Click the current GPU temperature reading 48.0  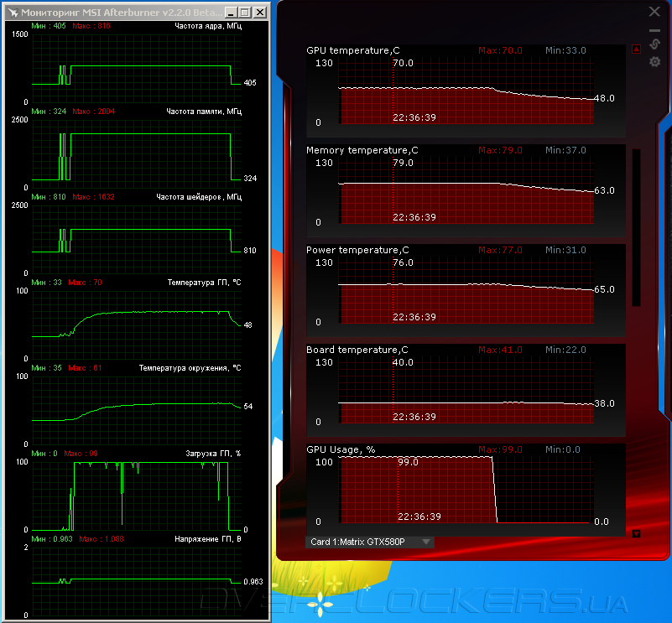[604, 99]
